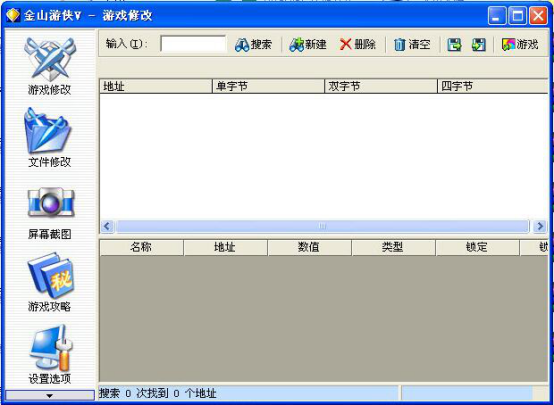
Task: Sort by 单字节 column header
Action: [x=268, y=86]
